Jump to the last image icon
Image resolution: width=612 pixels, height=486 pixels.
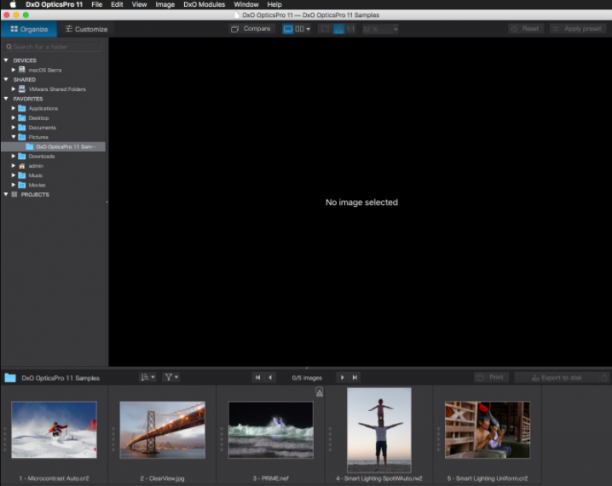[x=354, y=377]
